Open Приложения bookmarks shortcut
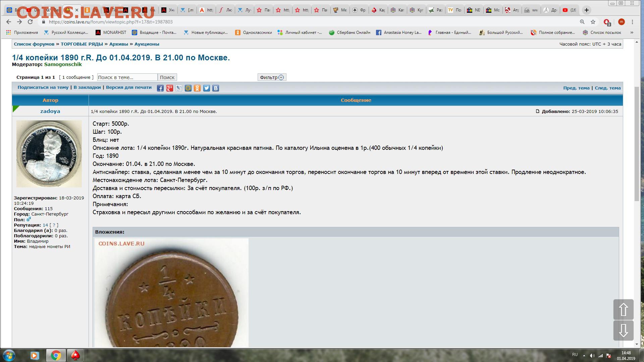The height and width of the screenshot is (362, 644). [22, 33]
